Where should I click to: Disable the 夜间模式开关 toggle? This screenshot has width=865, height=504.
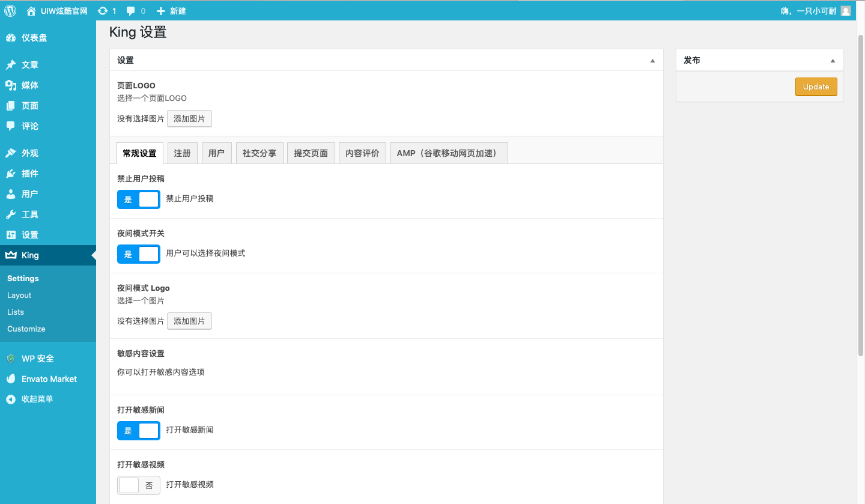tap(139, 254)
